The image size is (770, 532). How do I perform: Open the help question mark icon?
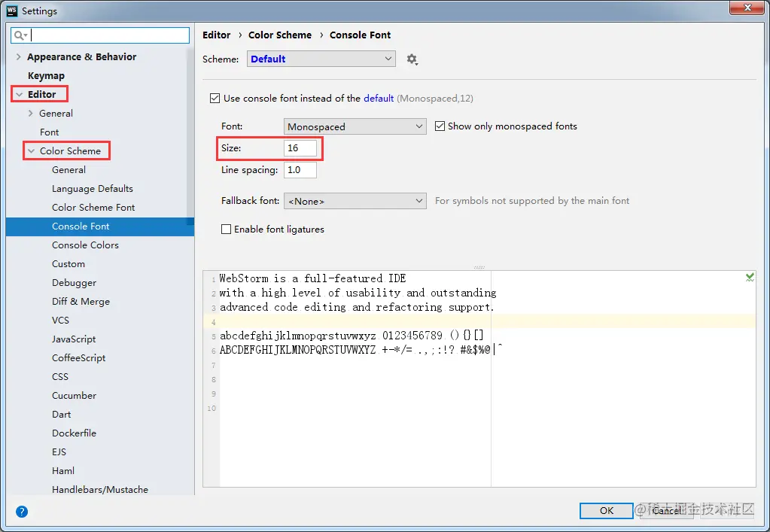tap(22, 512)
